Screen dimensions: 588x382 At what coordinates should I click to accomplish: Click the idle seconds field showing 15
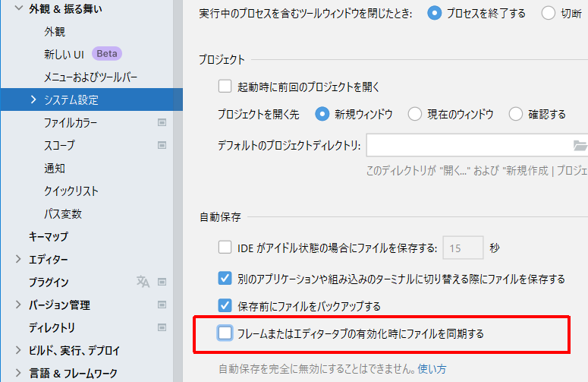[x=463, y=248]
